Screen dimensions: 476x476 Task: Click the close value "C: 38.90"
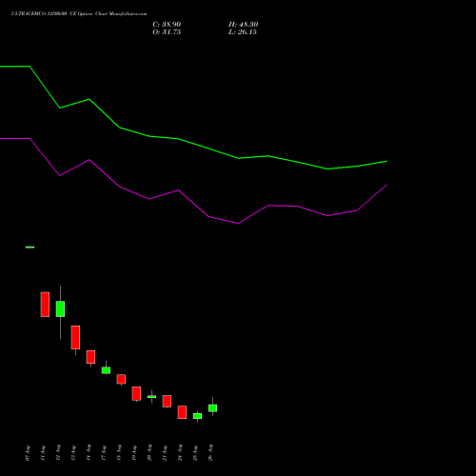pos(167,25)
